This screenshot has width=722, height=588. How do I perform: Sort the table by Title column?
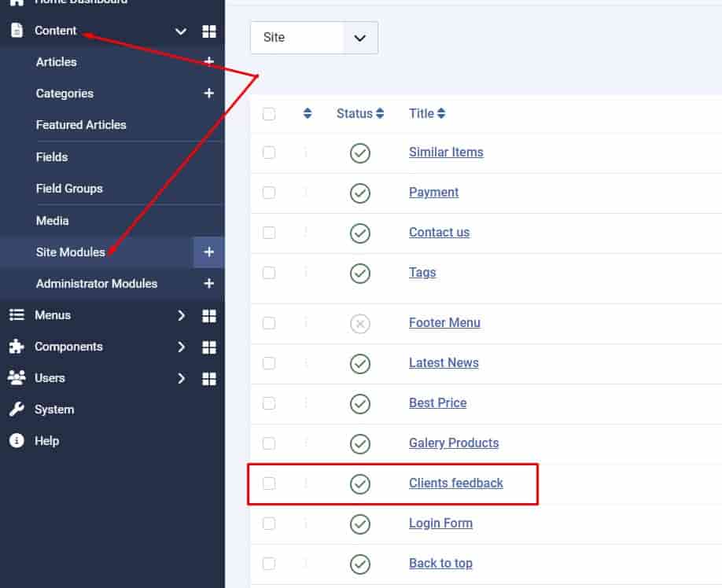point(427,114)
